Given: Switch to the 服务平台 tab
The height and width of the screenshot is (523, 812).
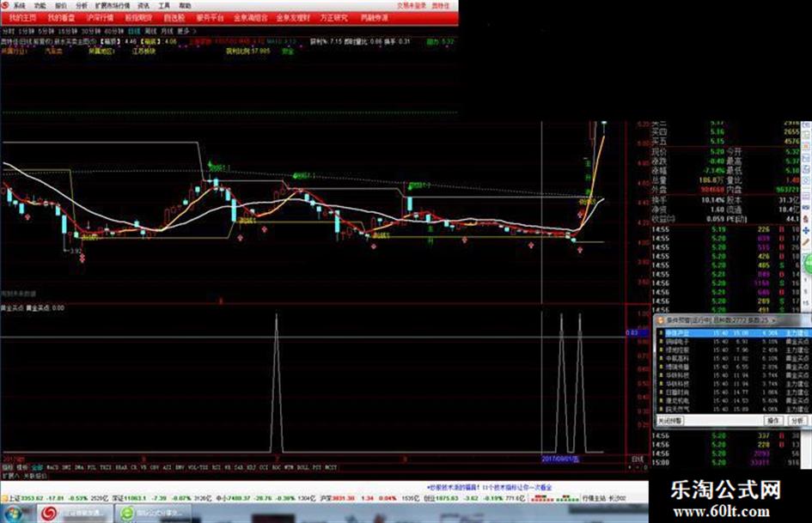Looking at the screenshot, I should pyautogui.click(x=210, y=18).
